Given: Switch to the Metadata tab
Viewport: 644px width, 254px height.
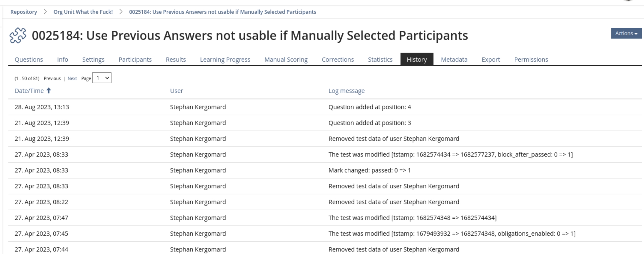Looking at the screenshot, I should point(454,60).
